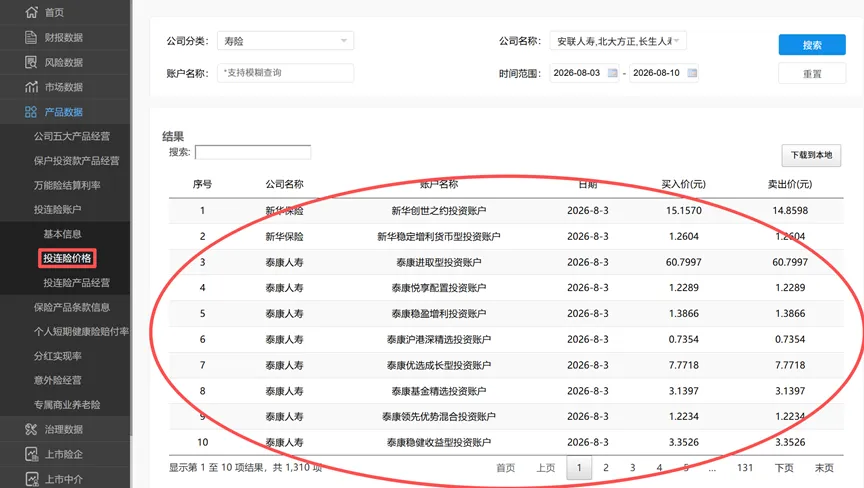Click the buy price value 15.1570
This screenshot has height=488, width=864.
pyautogui.click(x=683, y=210)
